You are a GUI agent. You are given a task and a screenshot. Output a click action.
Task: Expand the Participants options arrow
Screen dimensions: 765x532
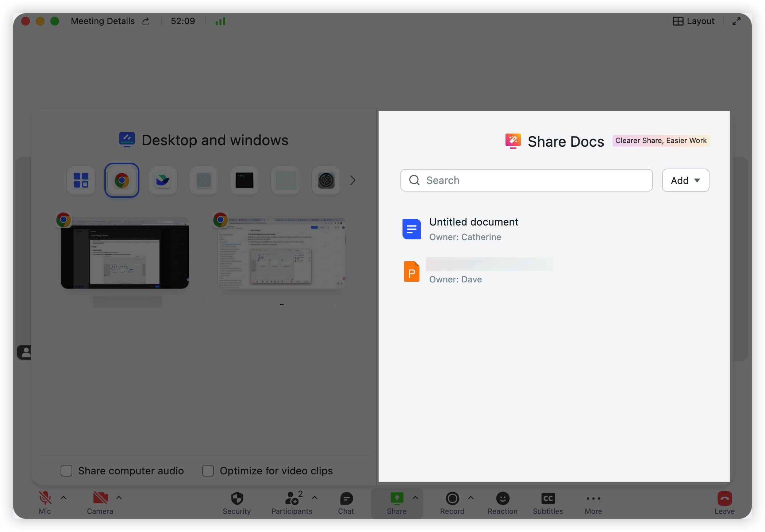pyautogui.click(x=315, y=498)
